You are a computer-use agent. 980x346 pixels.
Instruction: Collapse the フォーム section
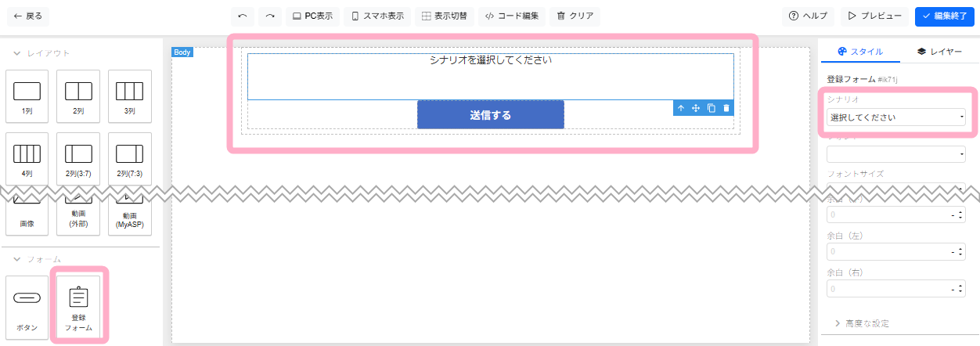pos(17,259)
